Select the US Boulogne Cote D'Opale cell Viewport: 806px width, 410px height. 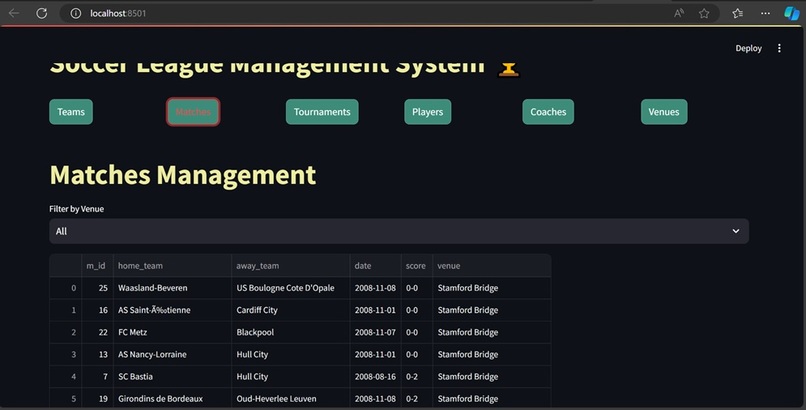coord(290,288)
